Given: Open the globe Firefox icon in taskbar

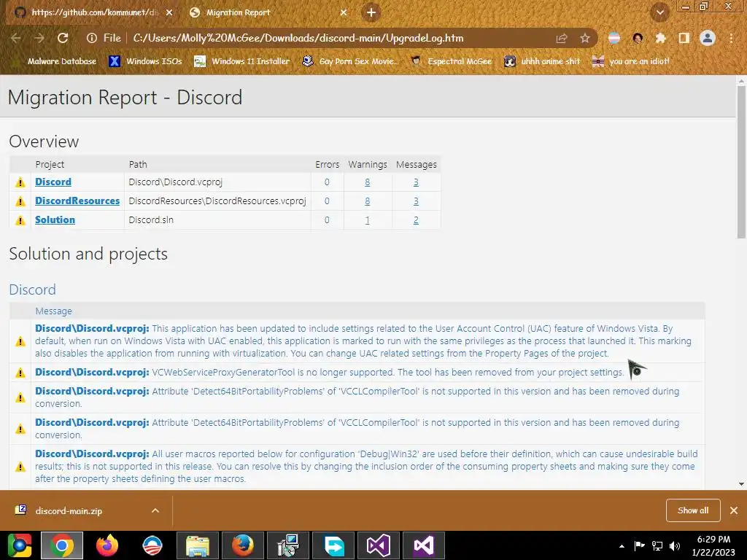Looking at the screenshot, I should pyautogui.click(x=243, y=545).
